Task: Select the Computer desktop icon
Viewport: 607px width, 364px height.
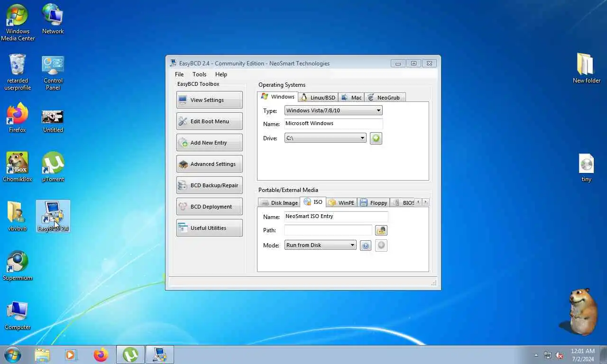Action: [18, 316]
